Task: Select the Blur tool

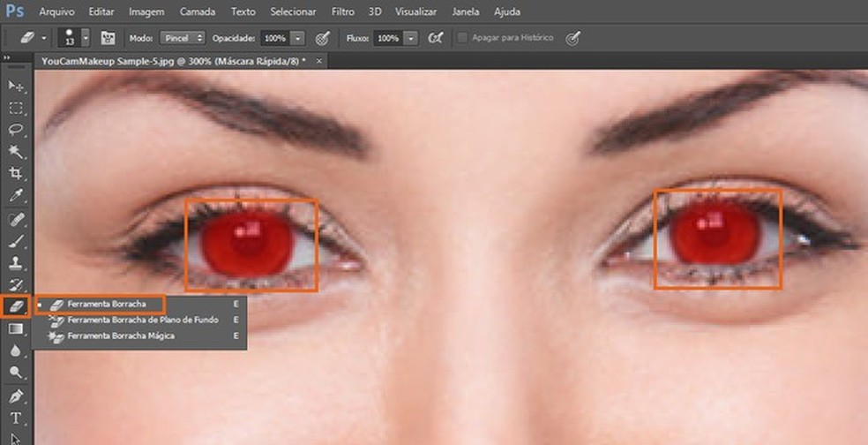Action: (x=16, y=351)
